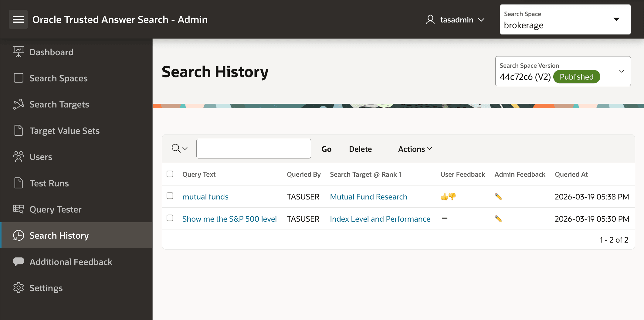Open the navigation hamburger menu

pyautogui.click(x=18, y=19)
